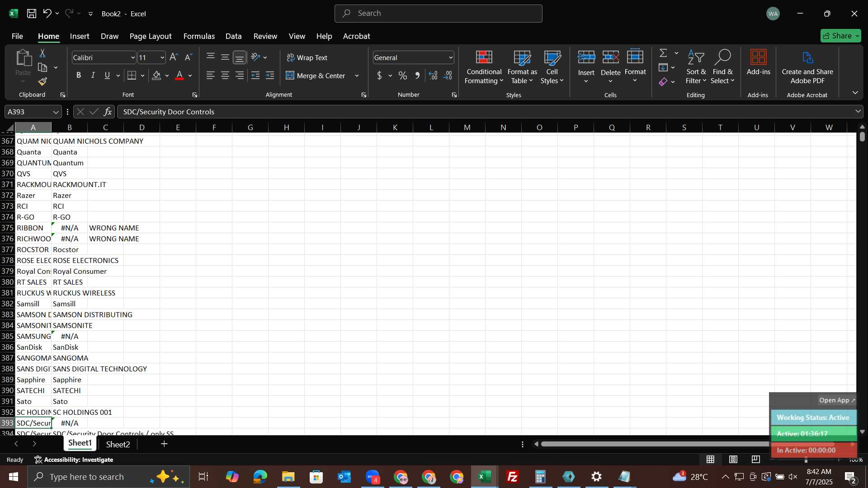Expand Merge & Center options arrow

[357, 75]
